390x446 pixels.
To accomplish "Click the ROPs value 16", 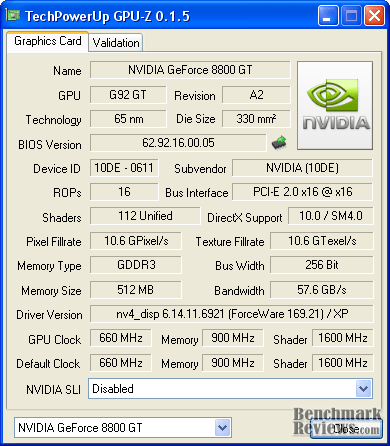I will click(124, 192).
